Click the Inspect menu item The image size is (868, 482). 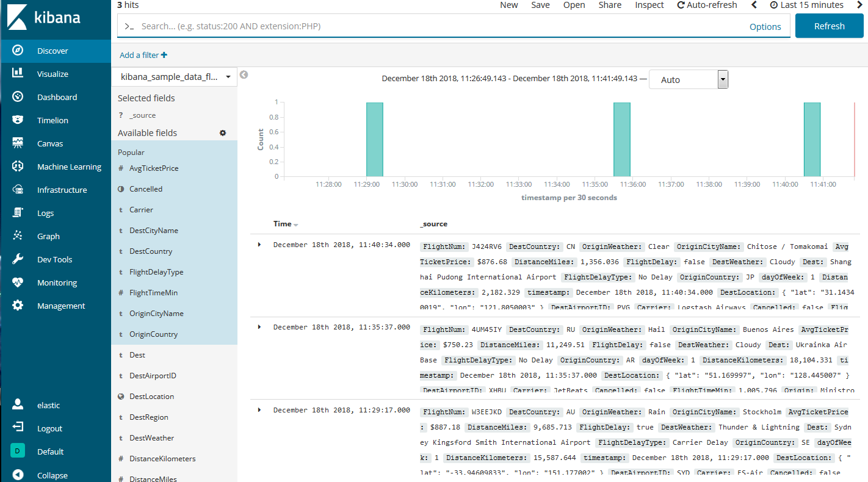[x=649, y=5]
